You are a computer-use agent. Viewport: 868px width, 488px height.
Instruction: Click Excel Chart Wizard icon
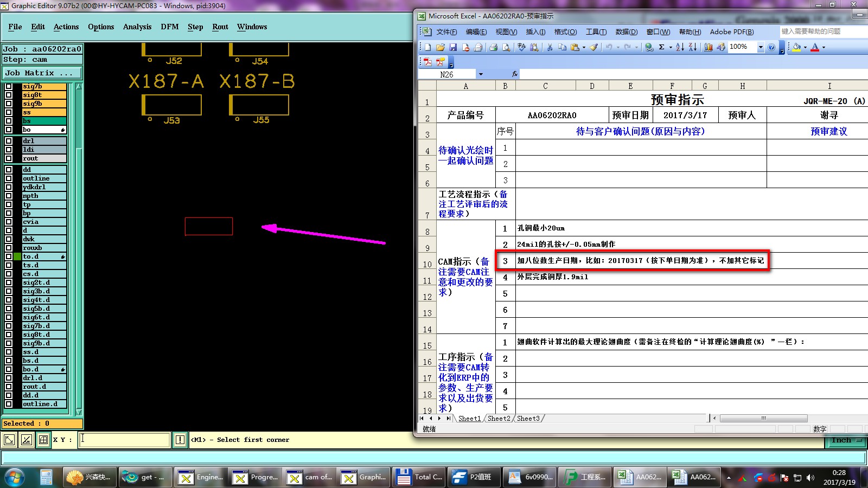[x=709, y=47]
